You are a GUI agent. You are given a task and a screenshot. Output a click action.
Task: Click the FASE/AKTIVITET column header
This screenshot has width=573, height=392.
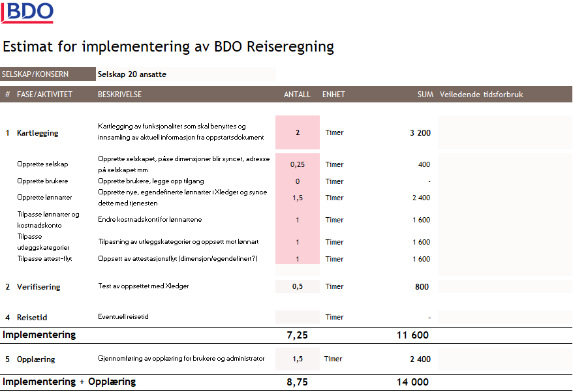click(44, 95)
